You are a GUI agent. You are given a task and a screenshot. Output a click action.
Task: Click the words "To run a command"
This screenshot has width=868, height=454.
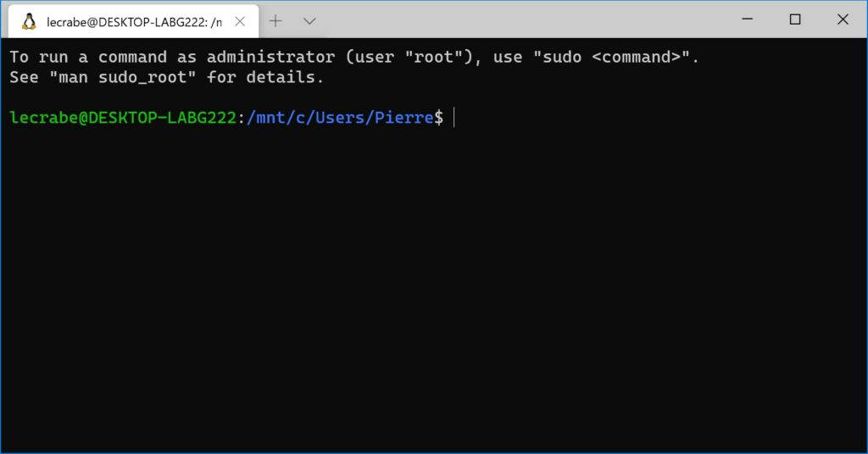88,57
